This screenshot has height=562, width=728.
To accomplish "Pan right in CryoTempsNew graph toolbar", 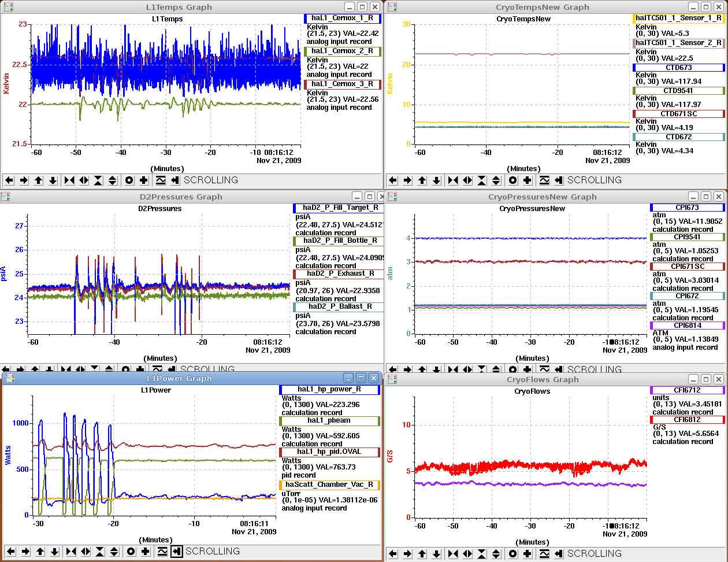I will (407, 180).
